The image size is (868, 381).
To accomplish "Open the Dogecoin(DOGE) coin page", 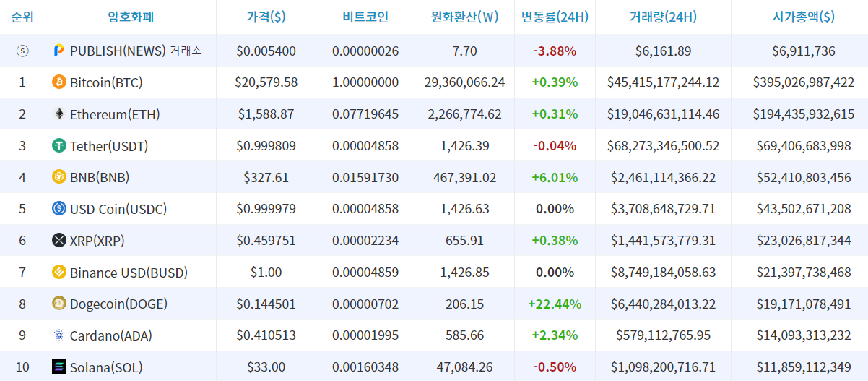I will click(119, 304).
